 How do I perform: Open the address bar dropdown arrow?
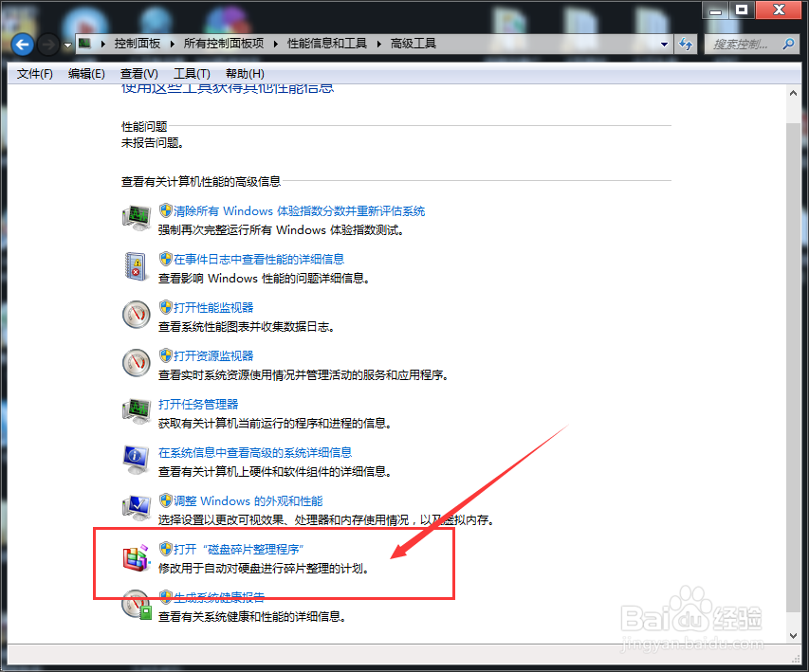[x=664, y=43]
